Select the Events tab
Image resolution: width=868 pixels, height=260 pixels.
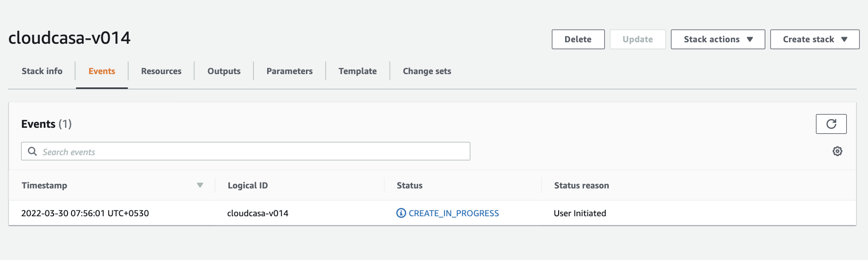[x=102, y=71]
